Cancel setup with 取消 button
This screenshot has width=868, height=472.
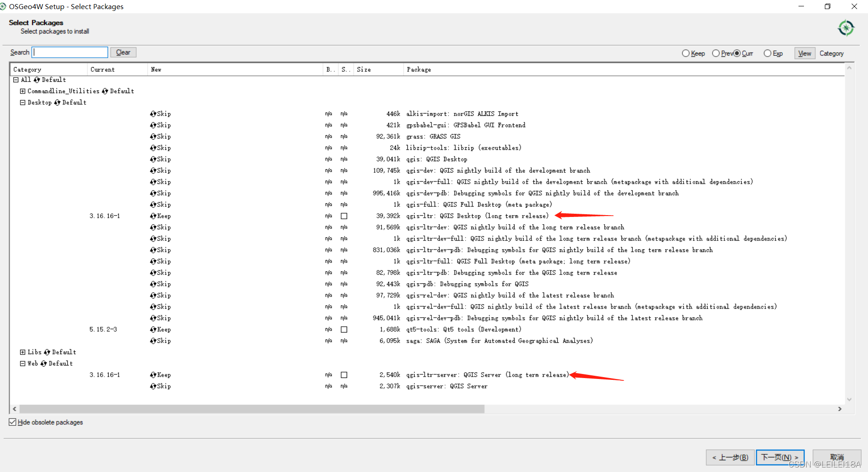click(x=837, y=457)
